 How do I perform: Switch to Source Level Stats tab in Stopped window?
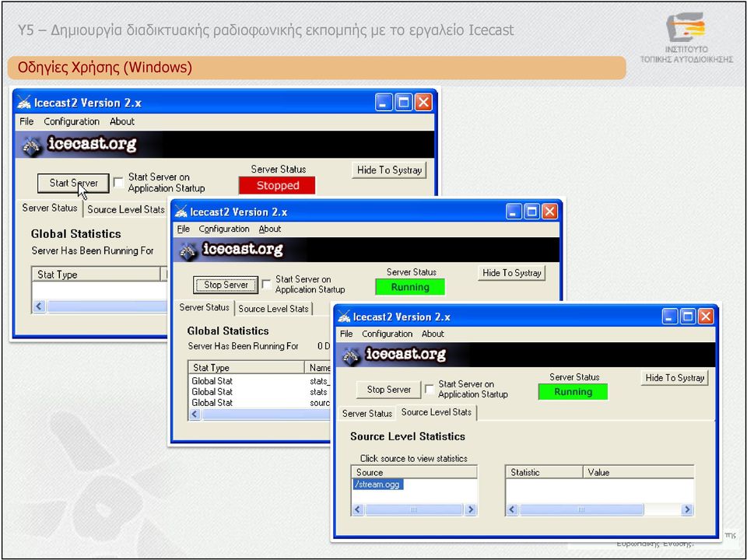pyautogui.click(x=126, y=209)
